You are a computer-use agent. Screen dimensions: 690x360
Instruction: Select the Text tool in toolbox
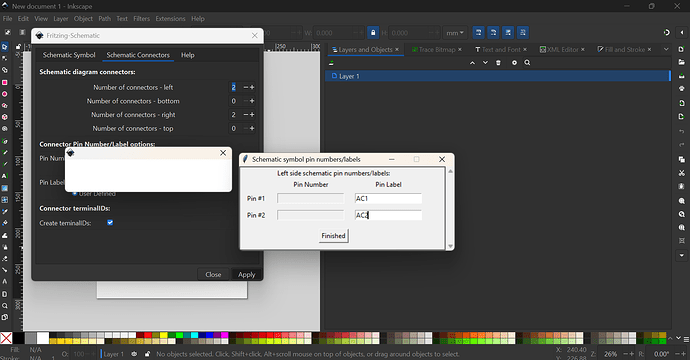[5, 176]
